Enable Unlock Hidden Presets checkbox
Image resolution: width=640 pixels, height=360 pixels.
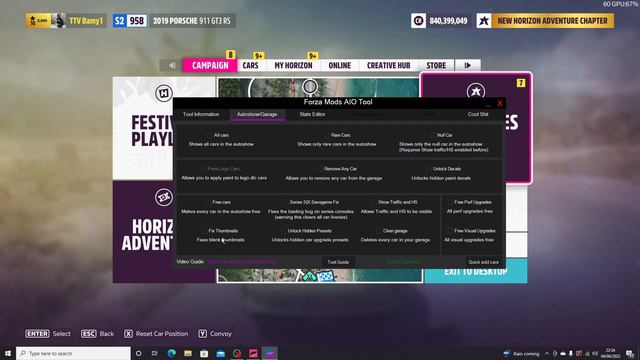tap(284, 231)
